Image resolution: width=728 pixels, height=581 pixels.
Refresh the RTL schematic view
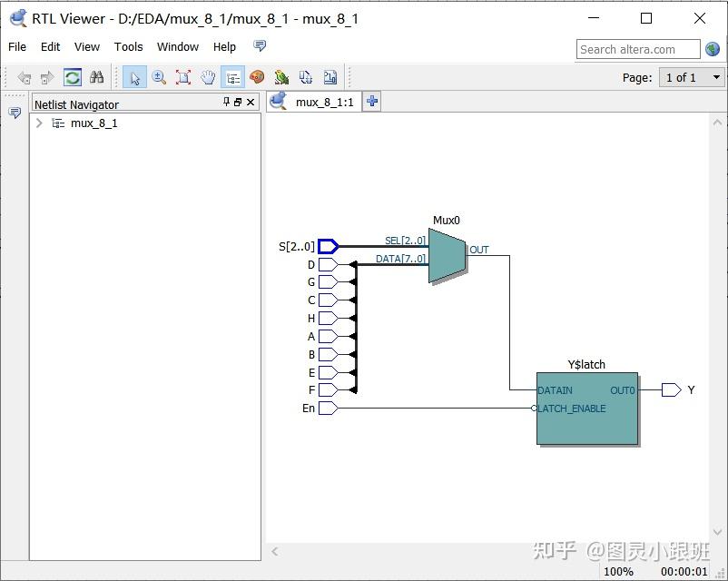[x=72, y=77]
